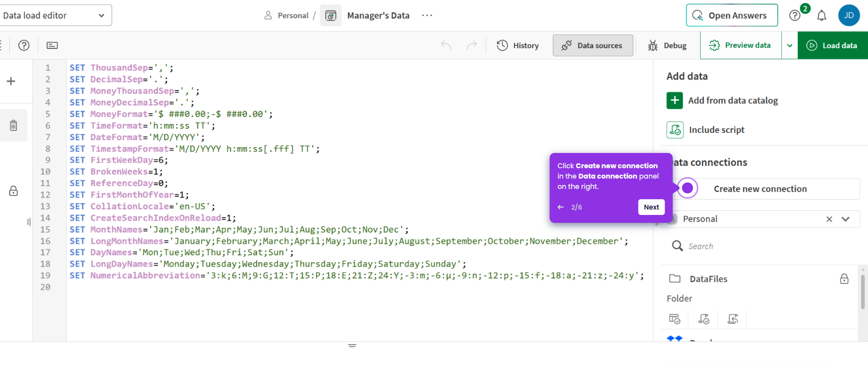Click the Dropbox connection icon
868x366 pixels.
[x=675, y=338]
